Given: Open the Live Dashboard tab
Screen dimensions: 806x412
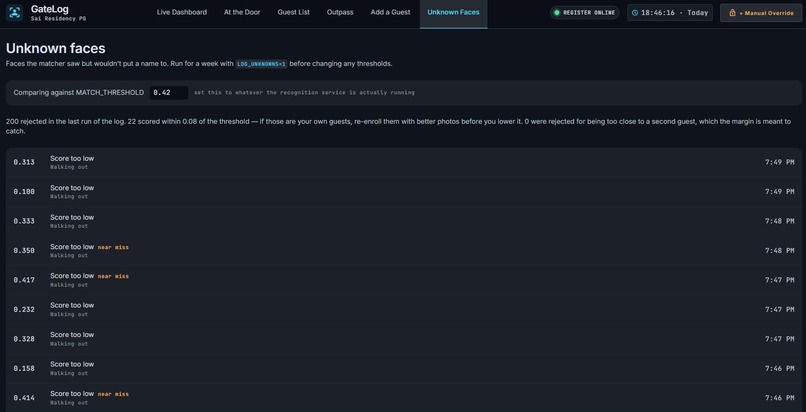Looking at the screenshot, I should 182,12.
